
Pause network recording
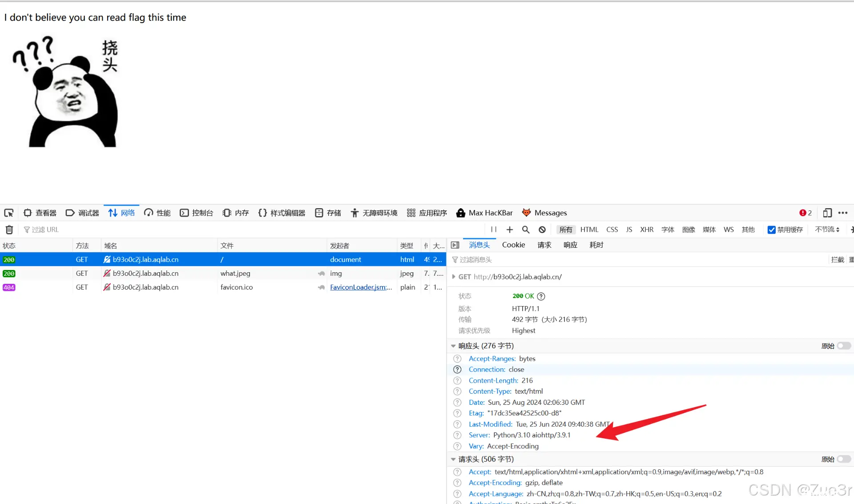494,230
